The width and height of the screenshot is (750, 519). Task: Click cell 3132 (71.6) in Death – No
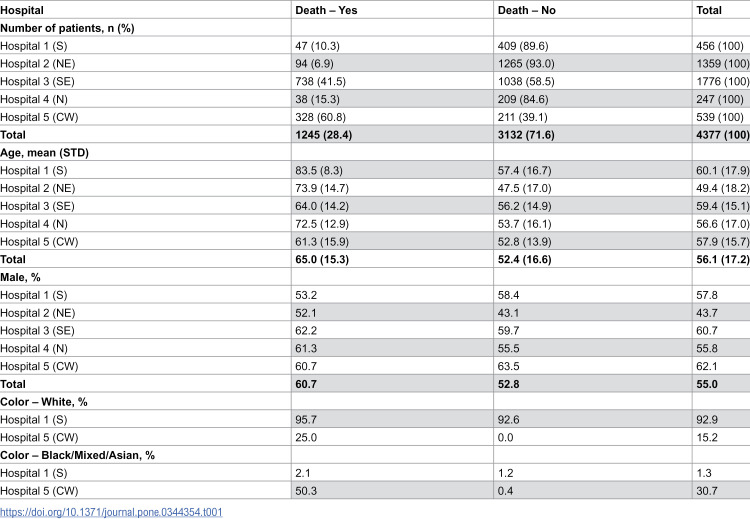526,135
